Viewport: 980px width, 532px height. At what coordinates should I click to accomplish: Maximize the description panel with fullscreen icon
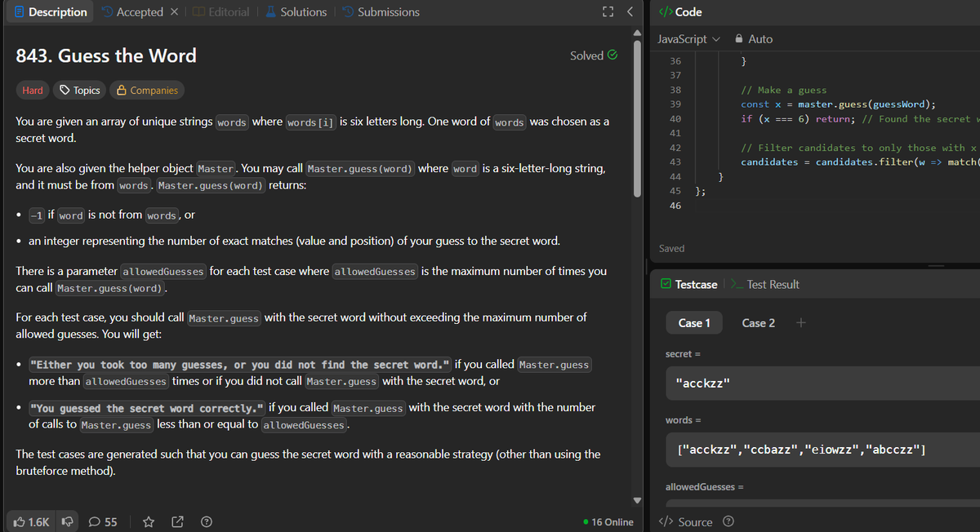pos(608,11)
